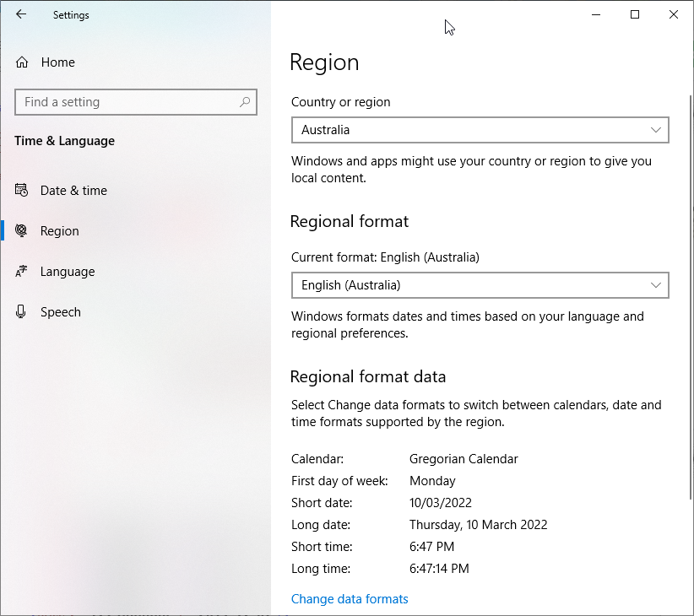Viewport: 694px width, 616px height.
Task: Click the regional format dropdown chevron
Action: (655, 285)
